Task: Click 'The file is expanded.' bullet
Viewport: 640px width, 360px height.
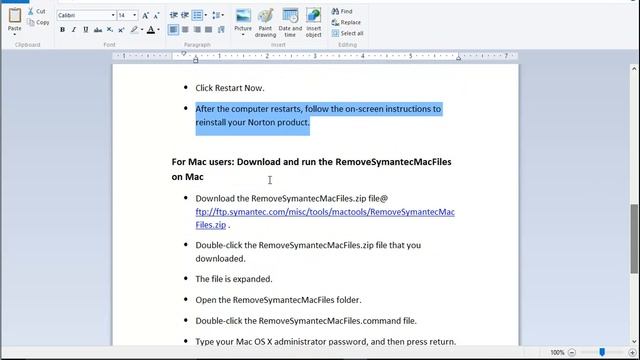Action: click(x=234, y=279)
